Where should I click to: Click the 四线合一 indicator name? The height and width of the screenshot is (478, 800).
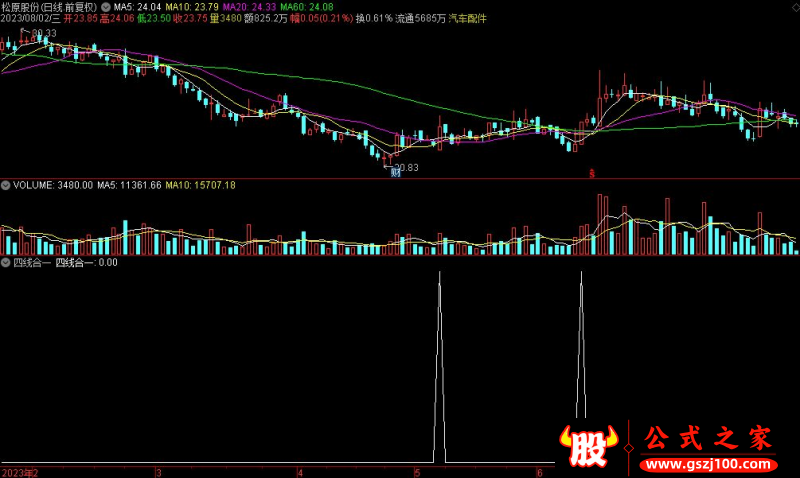tap(32, 263)
